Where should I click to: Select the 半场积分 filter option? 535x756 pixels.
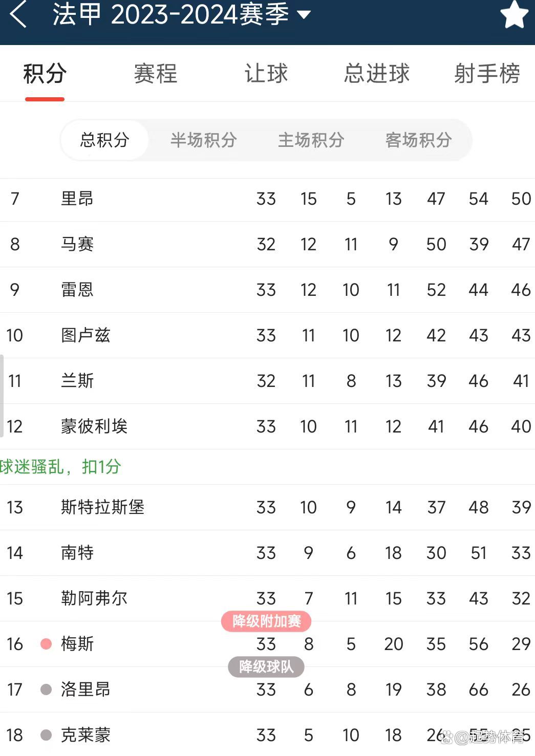[x=203, y=140]
